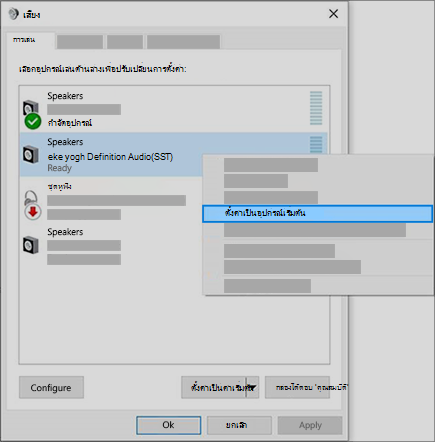Expand the Set as default dropdown arrow
Screen dimensions: 435x442
click(x=253, y=388)
